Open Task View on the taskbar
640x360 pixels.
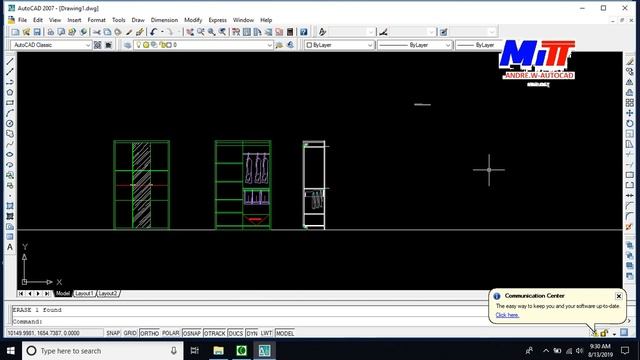click(x=195, y=351)
